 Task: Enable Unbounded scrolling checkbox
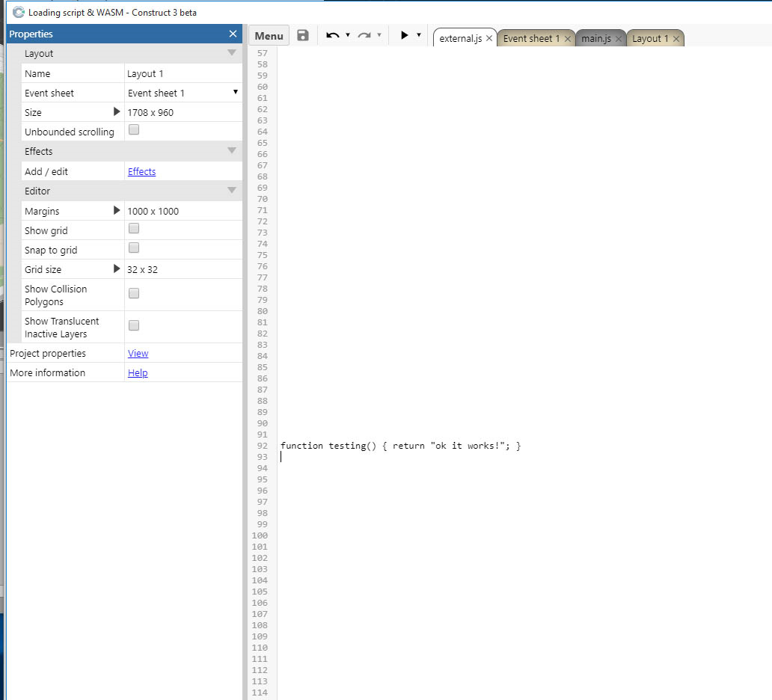pyautogui.click(x=133, y=129)
